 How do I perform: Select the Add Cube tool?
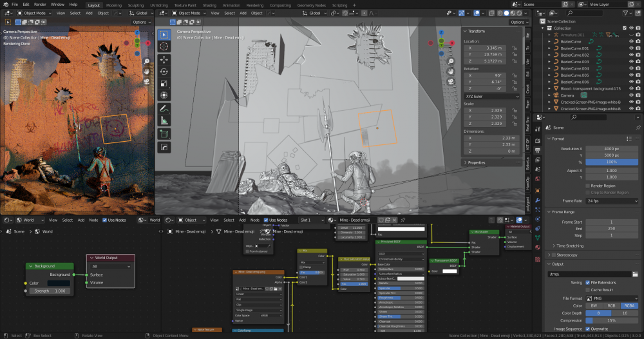(164, 134)
